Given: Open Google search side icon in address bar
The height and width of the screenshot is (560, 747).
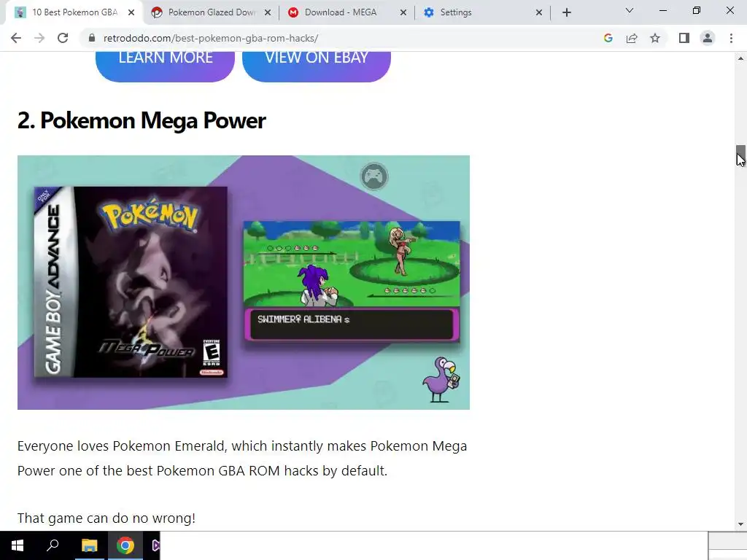Looking at the screenshot, I should pos(608,38).
